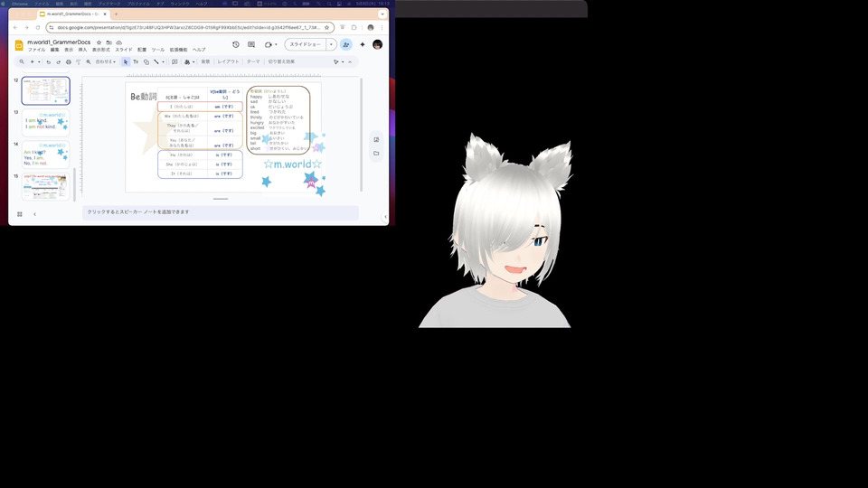This screenshot has height=488, width=868.
Task: Click the blue share people button
Action: [346, 44]
